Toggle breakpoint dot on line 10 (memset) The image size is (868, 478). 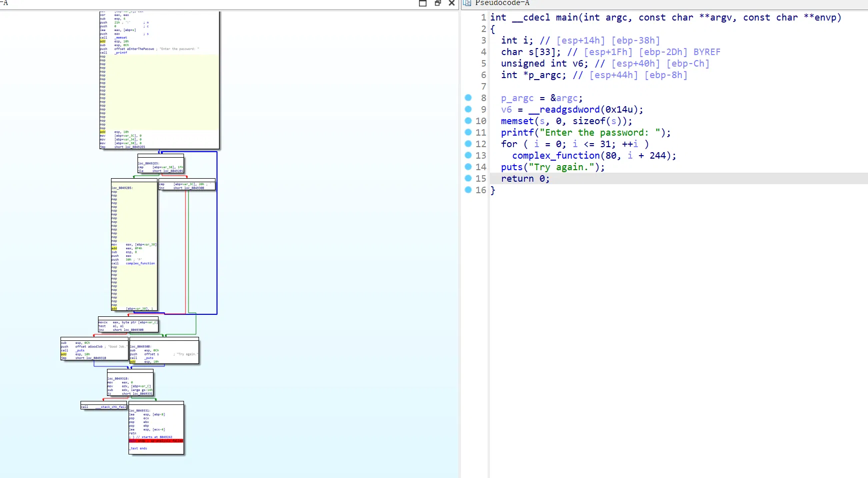[x=468, y=121]
